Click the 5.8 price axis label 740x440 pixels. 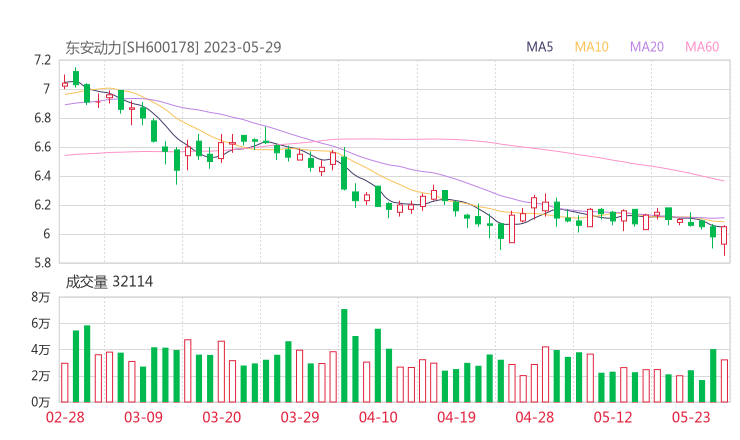[x=40, y=263]
